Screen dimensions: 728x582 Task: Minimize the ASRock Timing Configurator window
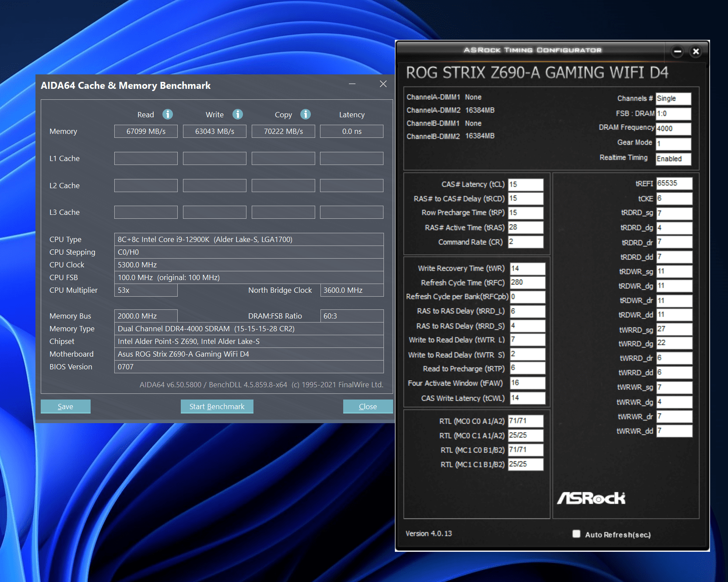click(x=677, y=52)
